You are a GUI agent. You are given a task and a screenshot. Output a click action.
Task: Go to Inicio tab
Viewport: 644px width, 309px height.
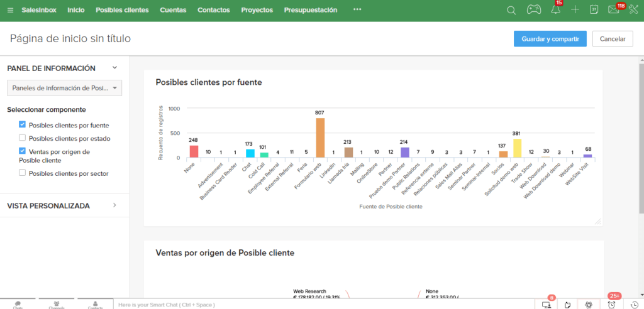[x=76, y=10]
